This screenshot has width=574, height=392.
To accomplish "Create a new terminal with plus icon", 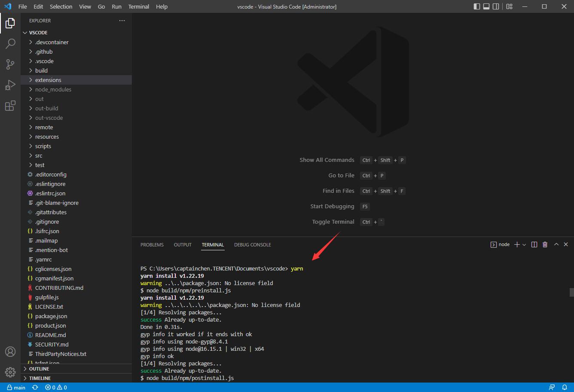I will [517, 244].
